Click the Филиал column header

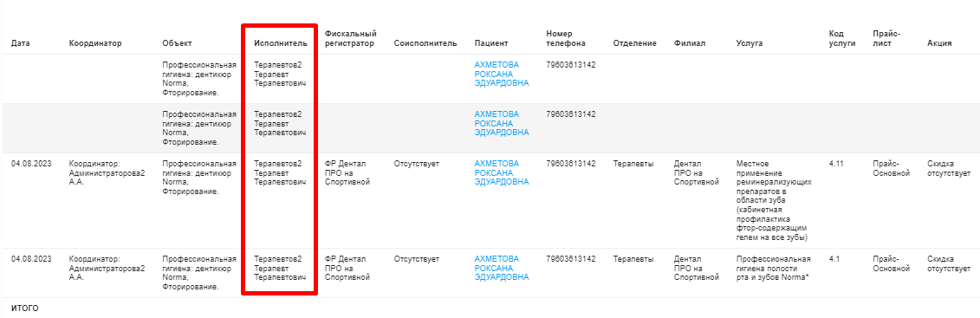[x=690, y=43]
